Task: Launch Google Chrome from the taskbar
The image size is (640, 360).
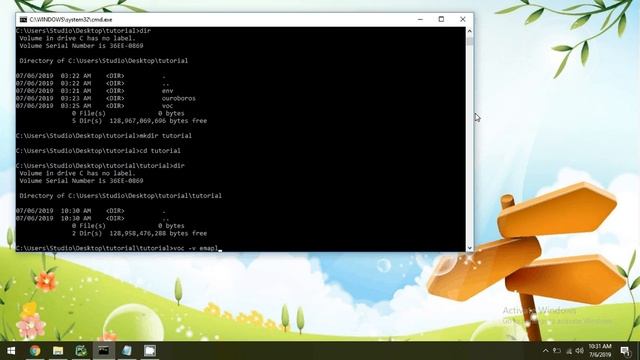Action: point(35,351)
